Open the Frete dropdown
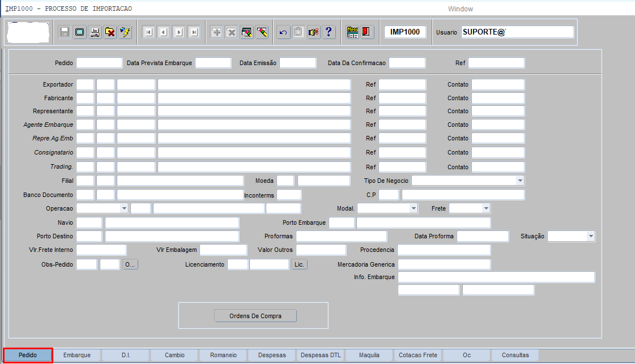Screen dimensions: 635x364 [x=485, y=208]
